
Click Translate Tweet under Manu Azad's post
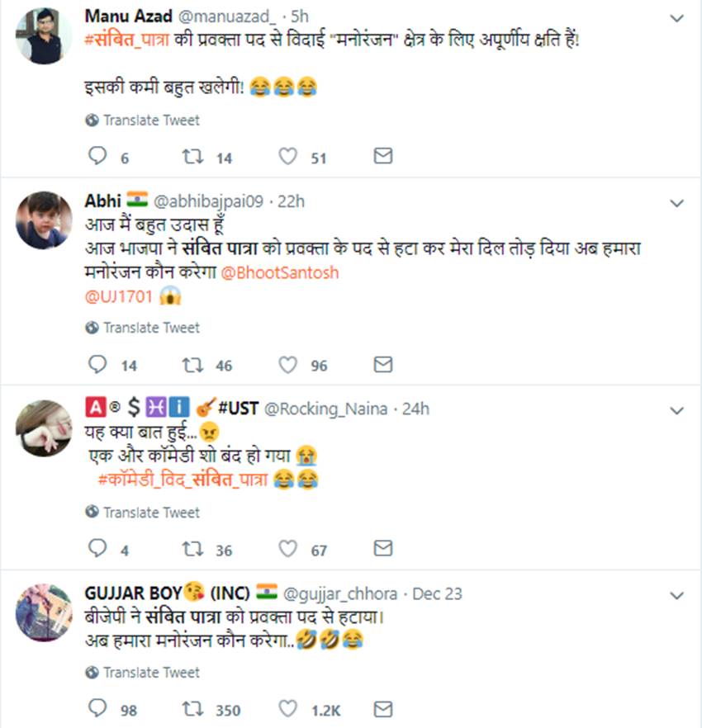[x=150, y=121]
